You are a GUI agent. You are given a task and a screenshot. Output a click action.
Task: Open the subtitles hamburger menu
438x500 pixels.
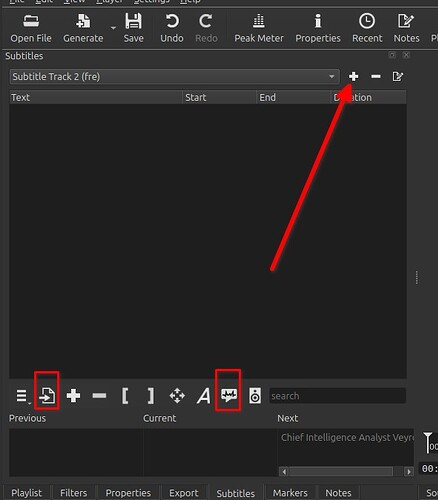22,396
